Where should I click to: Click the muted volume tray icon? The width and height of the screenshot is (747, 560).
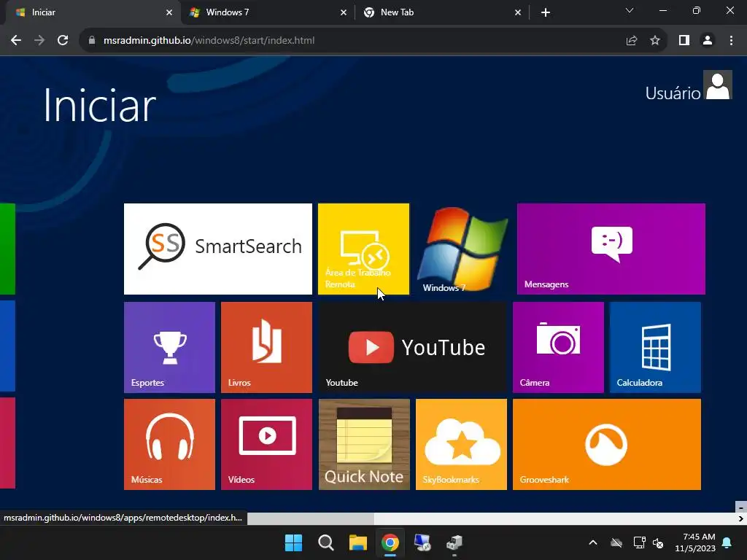pyautogui.click(x=659, y=542)
